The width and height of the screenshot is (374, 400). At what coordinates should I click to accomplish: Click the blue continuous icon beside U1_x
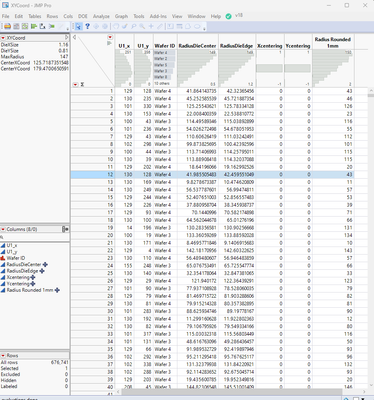pos(3,245)
